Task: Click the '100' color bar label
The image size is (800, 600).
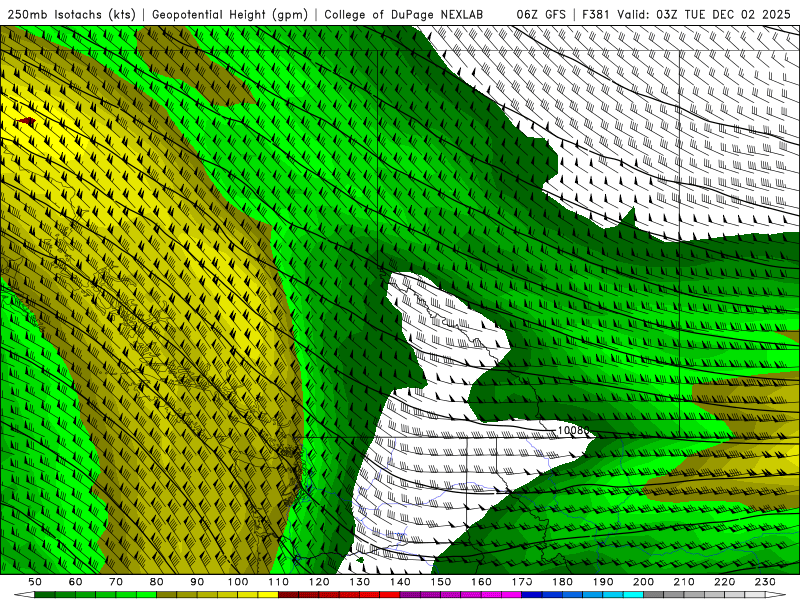Action: pyautogui.click(x=238, y=582)
